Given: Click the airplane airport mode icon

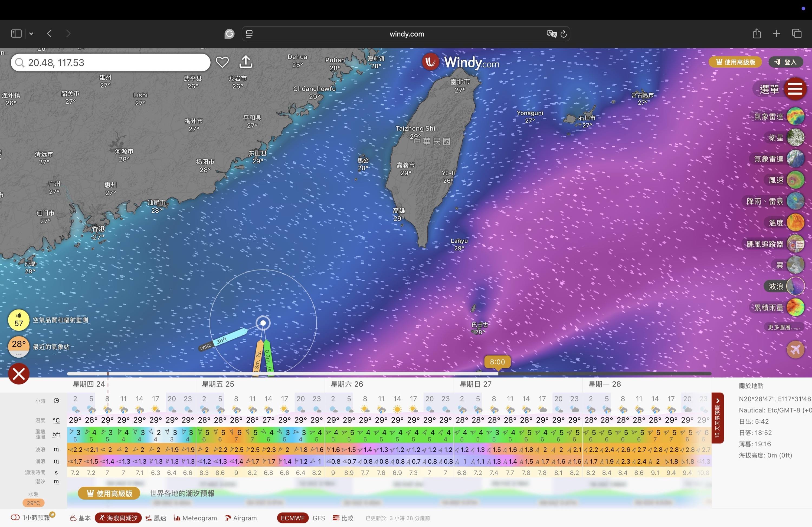Looking at the screenshot, I should [795, 350].
